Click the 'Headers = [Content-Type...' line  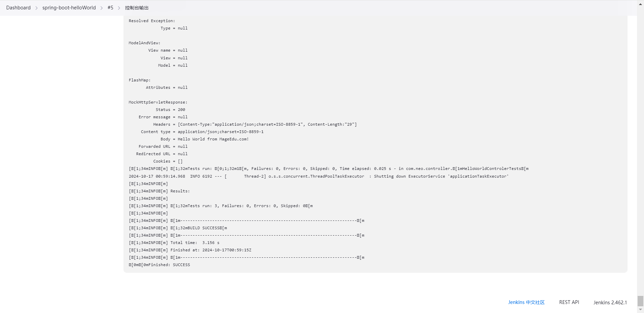pos(255,124)
